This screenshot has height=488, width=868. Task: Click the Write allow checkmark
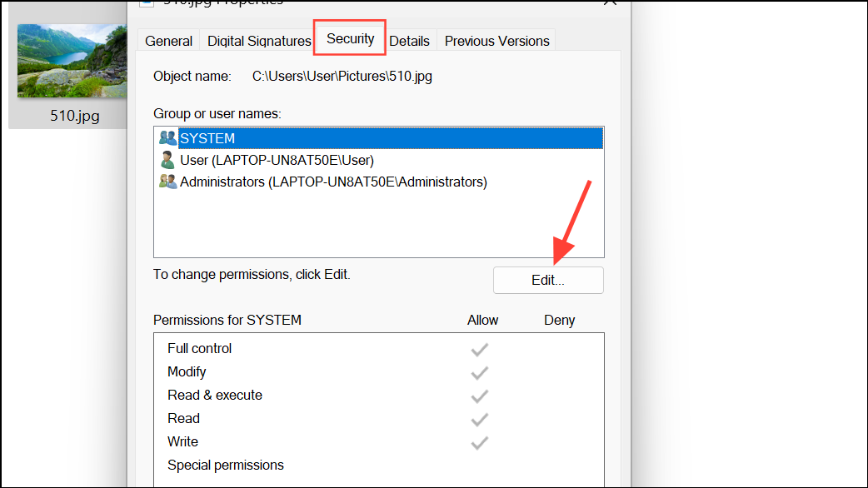[479, 442]
